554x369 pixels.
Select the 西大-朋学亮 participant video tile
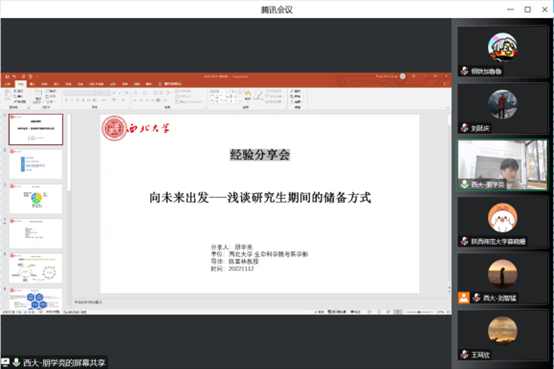pyautogui.click(x=502, y=165)
